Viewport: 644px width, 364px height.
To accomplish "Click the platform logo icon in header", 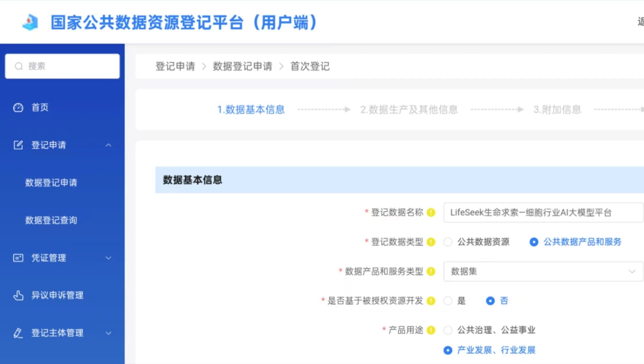I will 30,22.
